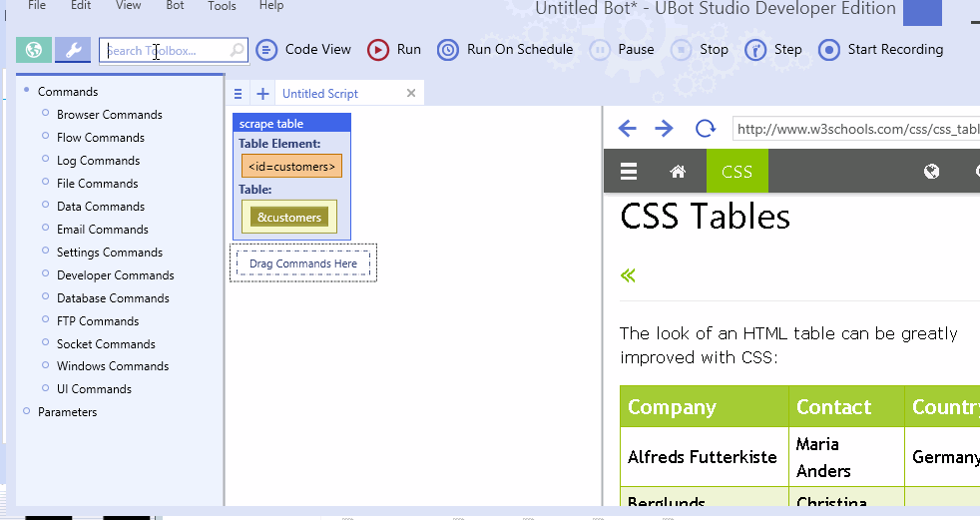980x520 pixels.
Task: Click the Run play icon
Action: [x=377, y=50]
